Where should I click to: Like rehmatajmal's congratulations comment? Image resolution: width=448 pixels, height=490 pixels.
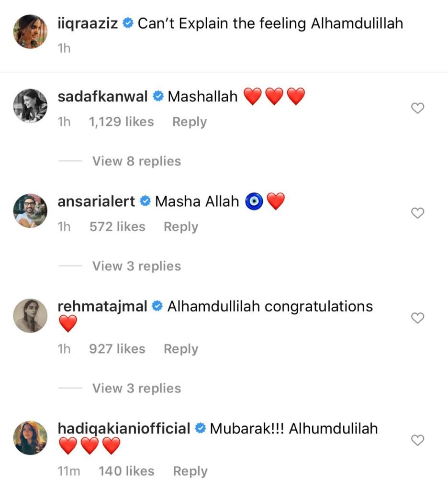tap(418, 318)
